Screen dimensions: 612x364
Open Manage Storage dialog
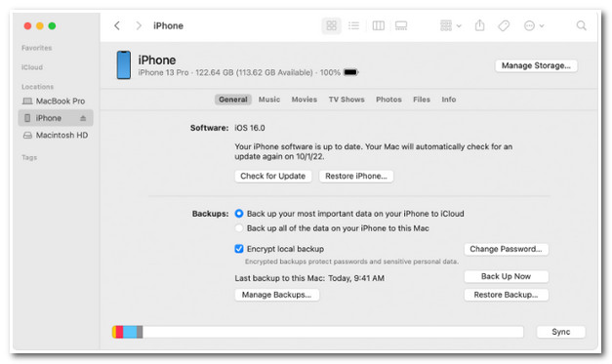pyautogui.click(x=536, y=65)
